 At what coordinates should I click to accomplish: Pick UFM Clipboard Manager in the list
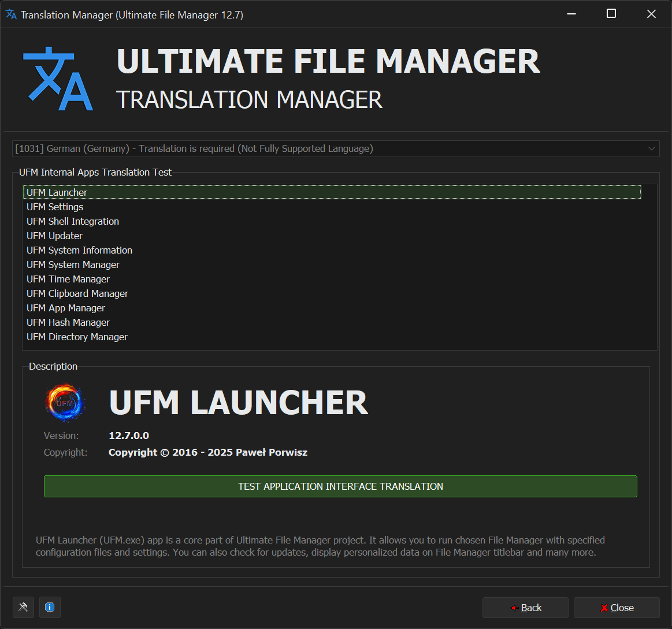pos(77,293)
